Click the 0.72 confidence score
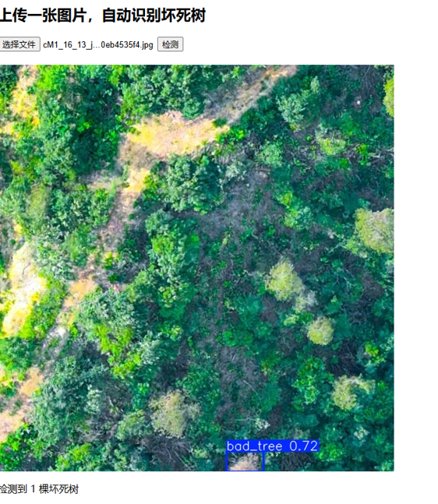 [x=303, y=446]
